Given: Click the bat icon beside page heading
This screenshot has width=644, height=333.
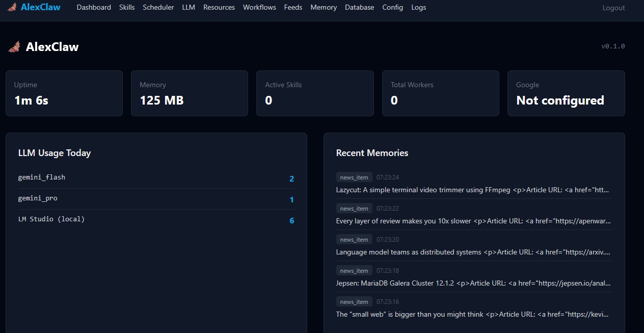Looking at the screenshot, I should click(x=14, y=47).
